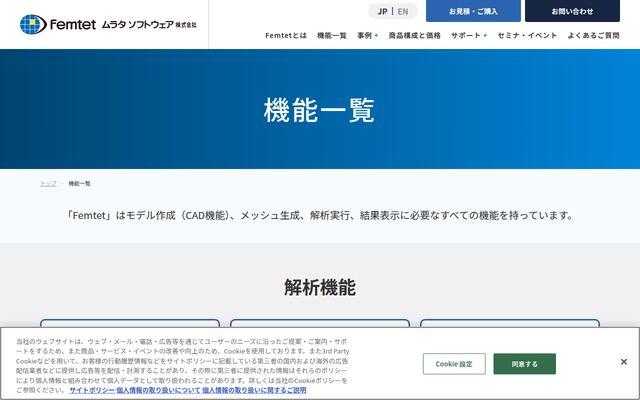The image size is (640, 400).
Task: Accept cookies with 同意する button
Action: tap(524, 364)
